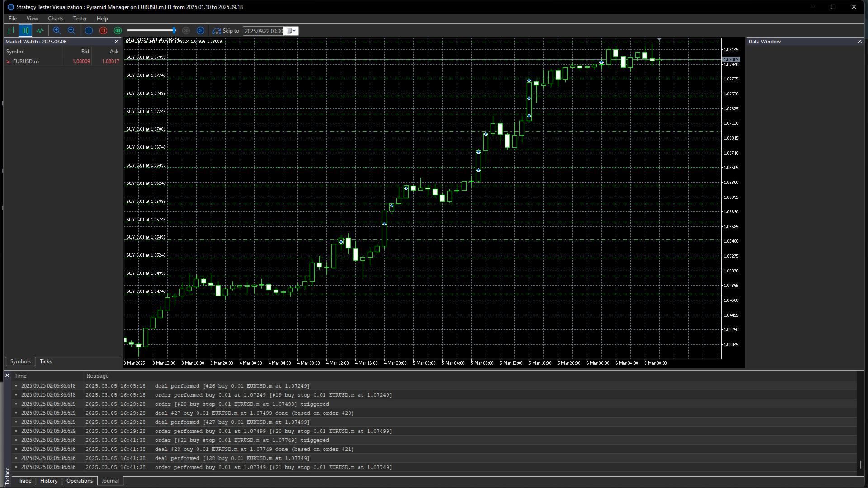Pause the strategy test visualization
Image resolution: width=868 pixels, height=488 pixels.
[x=89, y=31]
